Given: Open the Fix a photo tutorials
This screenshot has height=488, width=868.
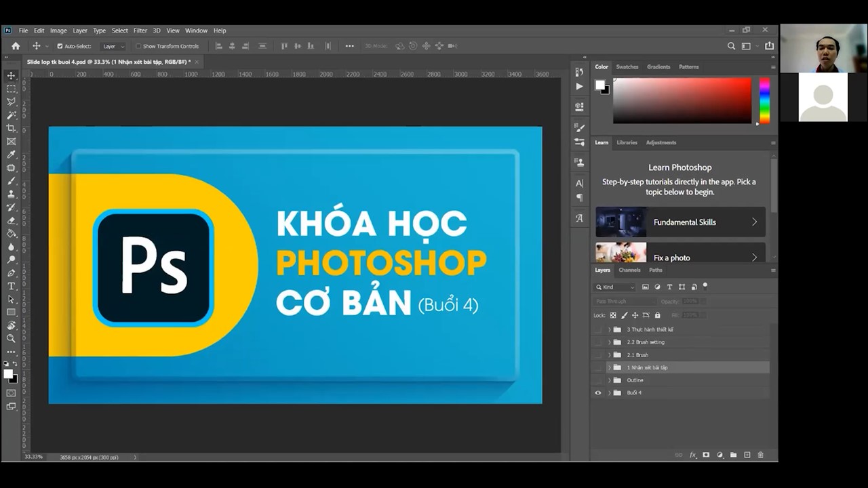Looking at the screenshot, I should (x=680, y=253).
